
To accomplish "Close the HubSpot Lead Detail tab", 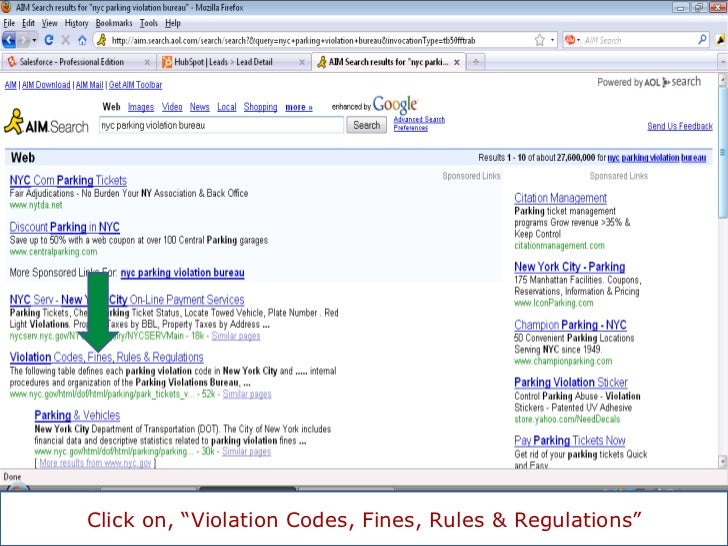I will pos(302,62).
